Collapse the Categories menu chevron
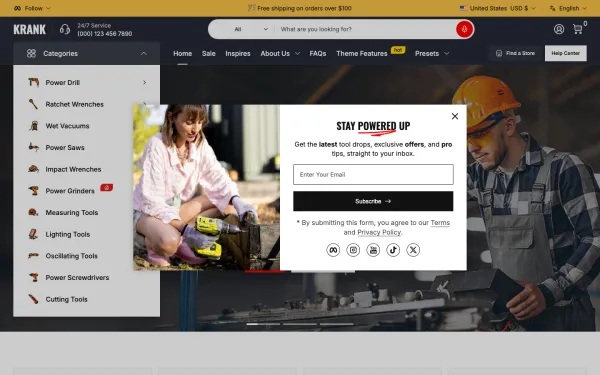This screenshot has height=375, width=600. click(x=143, y=53)
